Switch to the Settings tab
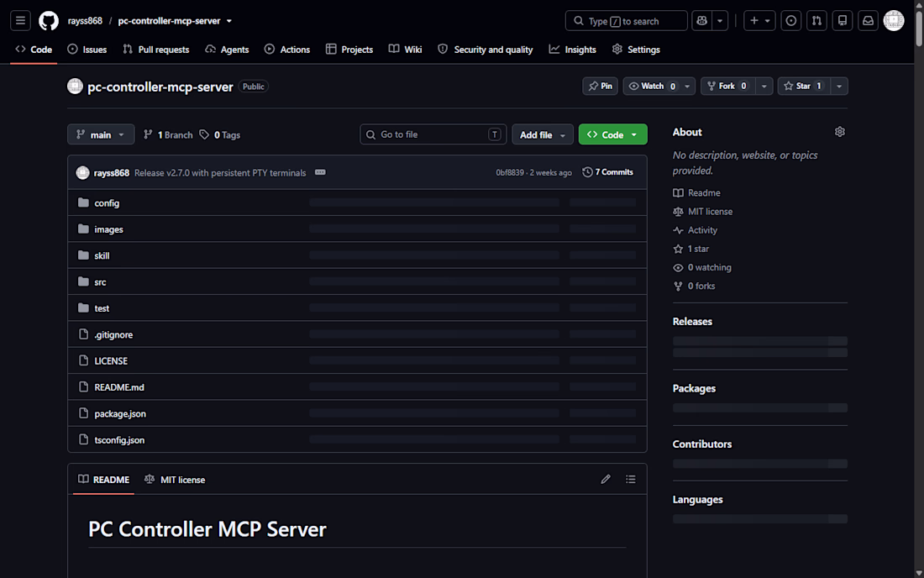The width and height of the screenshot is (924, 578). (x=636, y=50)
